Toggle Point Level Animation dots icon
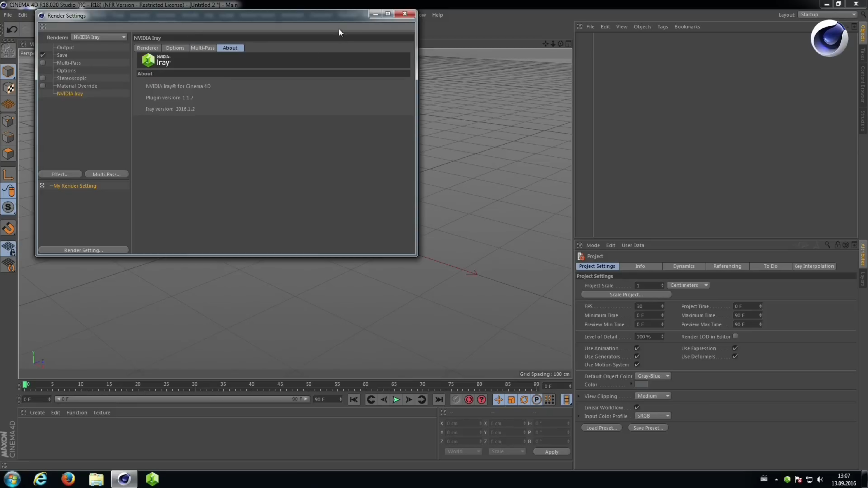Screen dimensions: 868x488 [x=550, y=399]
